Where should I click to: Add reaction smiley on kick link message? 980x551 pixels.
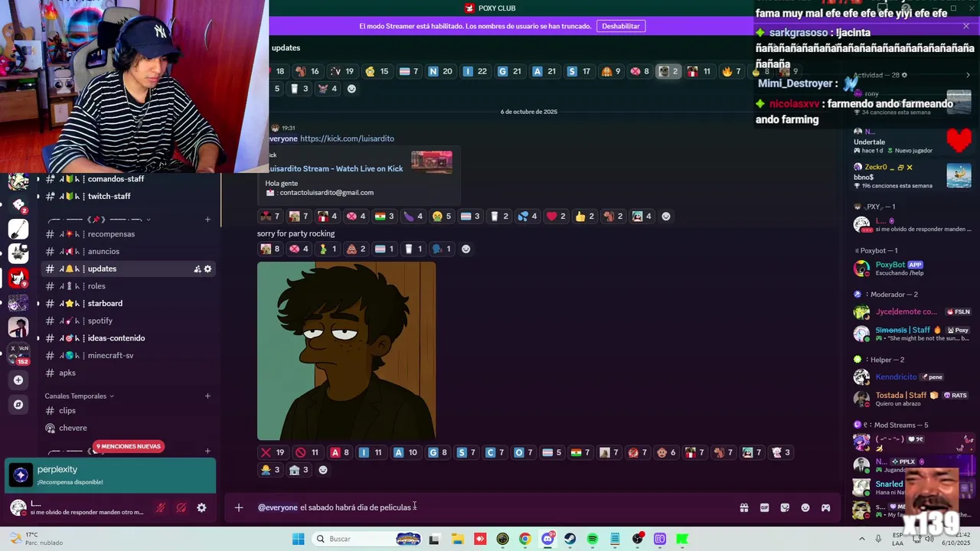pyautogui.click(x=665, y=217)
